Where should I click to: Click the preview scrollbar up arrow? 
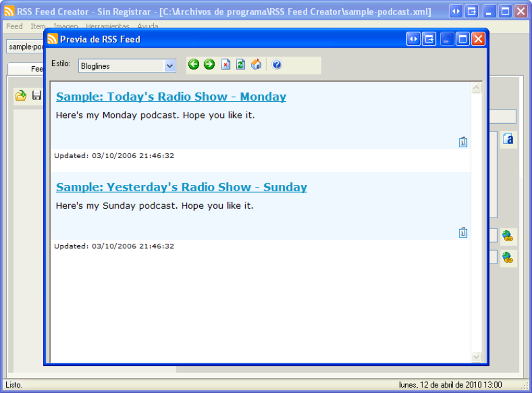point(476,88)
